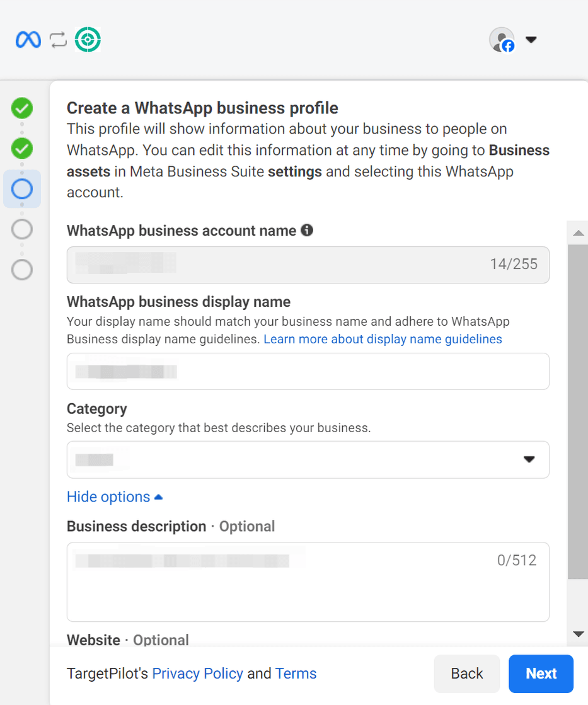Click the Business description text area
Viewport: 588px width, 705px height.
tap(308, 582)
